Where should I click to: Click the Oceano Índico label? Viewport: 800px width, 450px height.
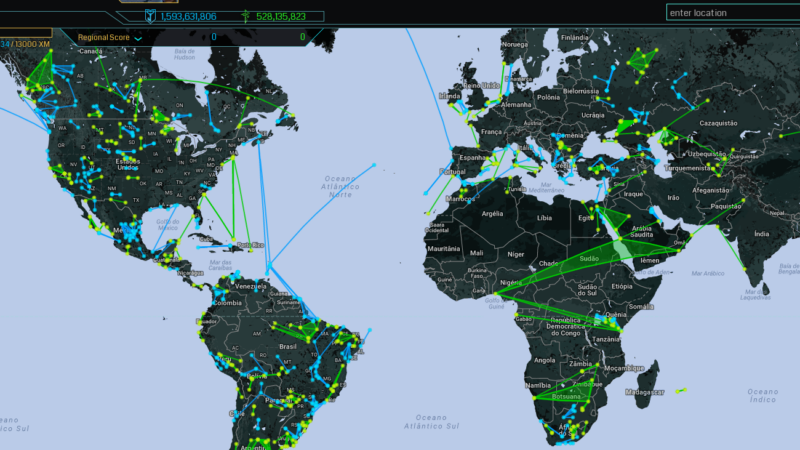[763, 395]
